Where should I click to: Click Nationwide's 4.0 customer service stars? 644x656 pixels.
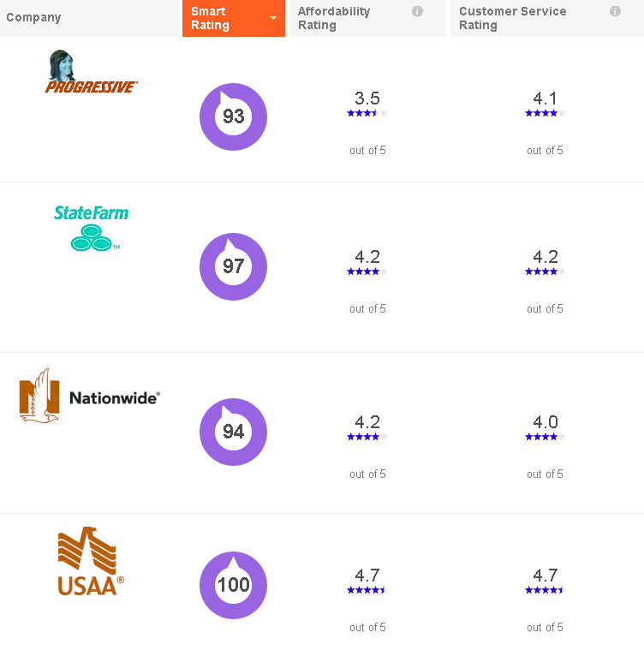tap(545, 437)
